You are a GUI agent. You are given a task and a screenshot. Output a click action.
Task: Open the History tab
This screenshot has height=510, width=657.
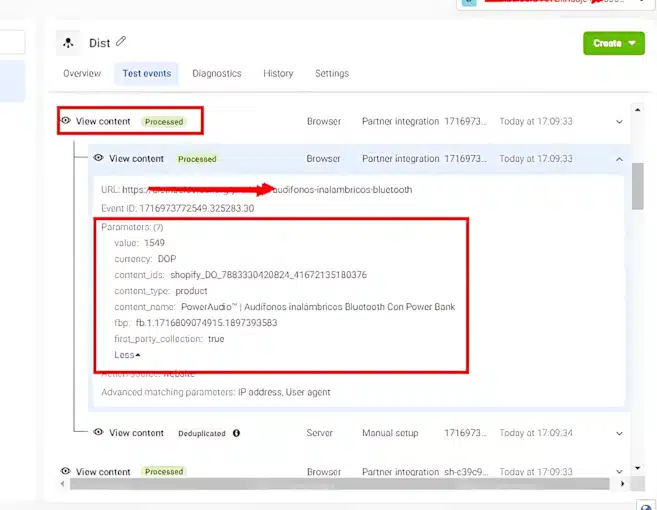point(278,74)
